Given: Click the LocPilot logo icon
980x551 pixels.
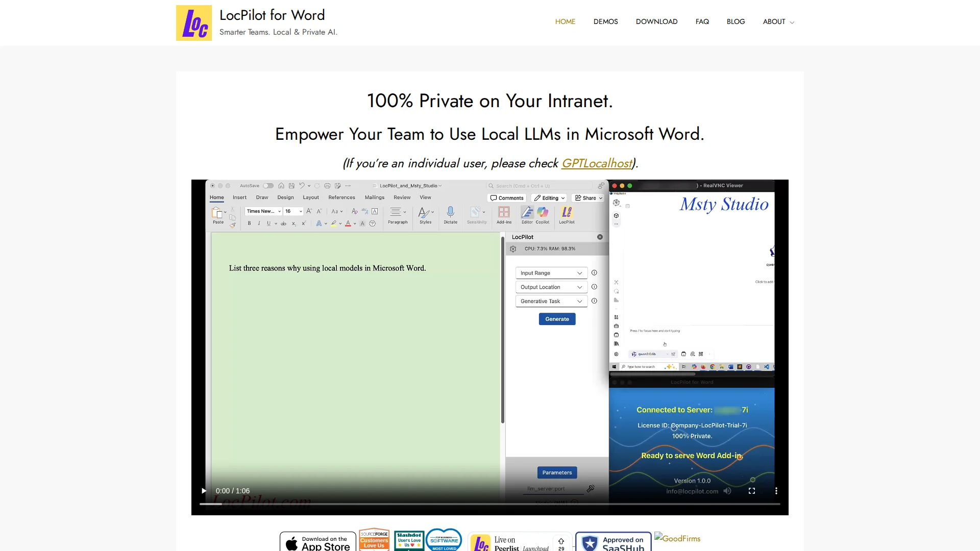Looking at the screenshot, I should tap(193, 23).
